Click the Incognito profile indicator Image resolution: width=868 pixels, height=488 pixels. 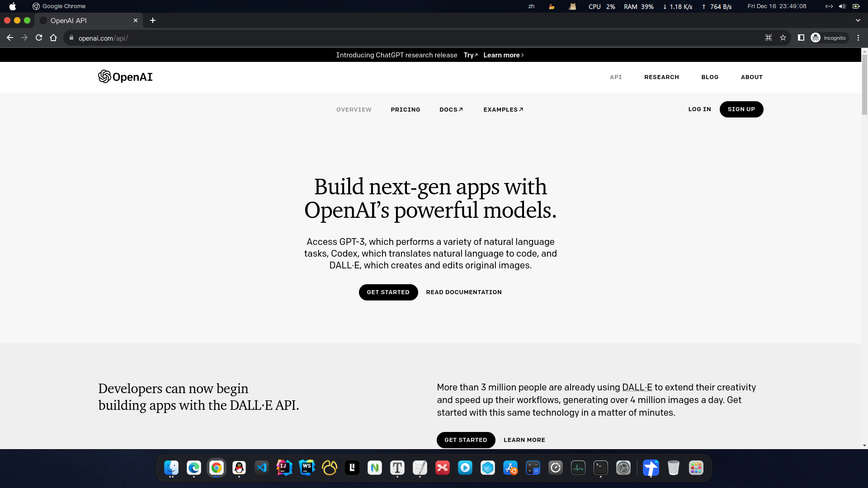coord(829,38)
